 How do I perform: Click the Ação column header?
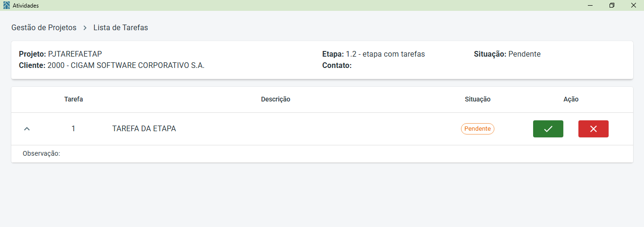click(571, 99)
